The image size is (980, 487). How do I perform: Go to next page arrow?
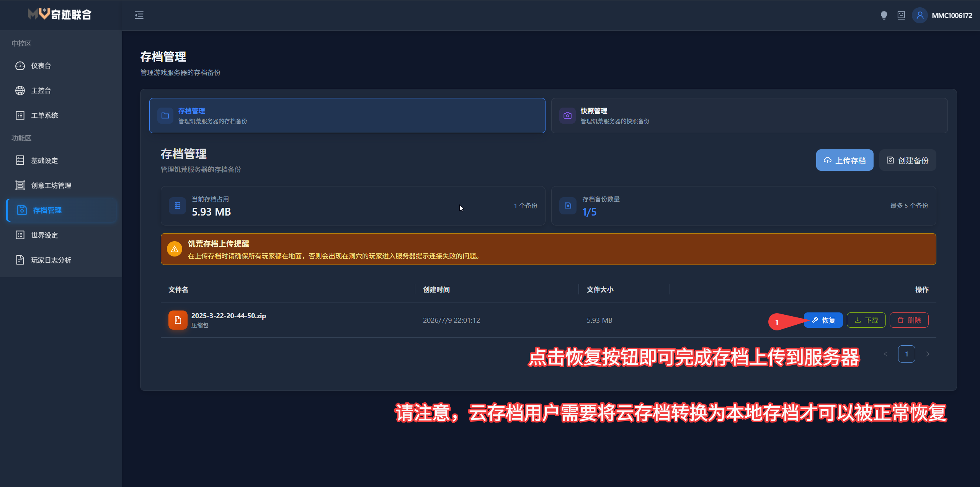[928, 354]
